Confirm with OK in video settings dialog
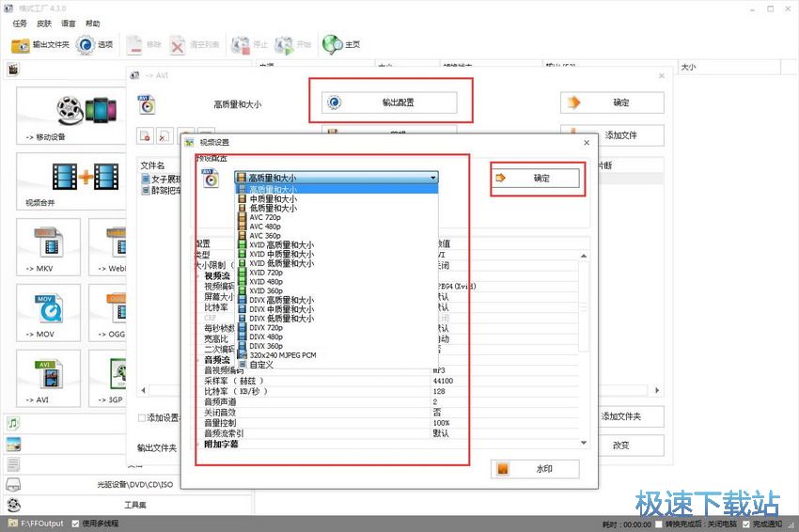The width and height of the screenshot is (799, 532). [535, 178]
